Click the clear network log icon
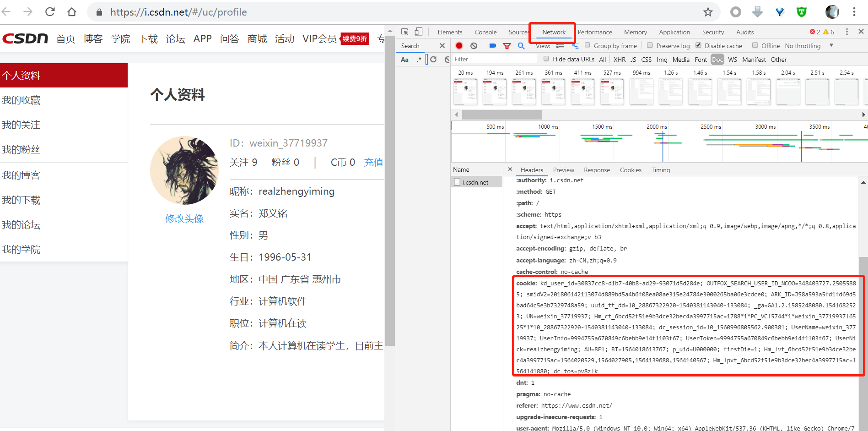The image size is (868, 431). (x=474, y=45)
